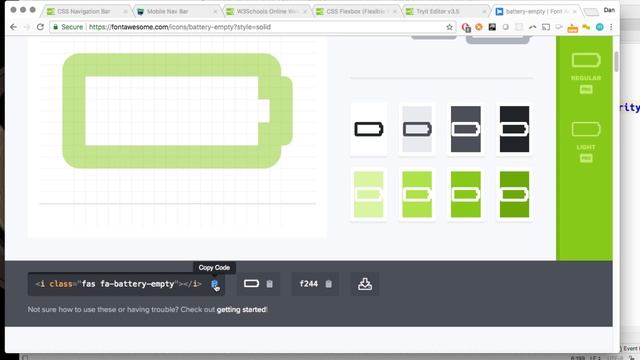Reload the page with the refresh icon
The image size is (640, 360).
40,27
